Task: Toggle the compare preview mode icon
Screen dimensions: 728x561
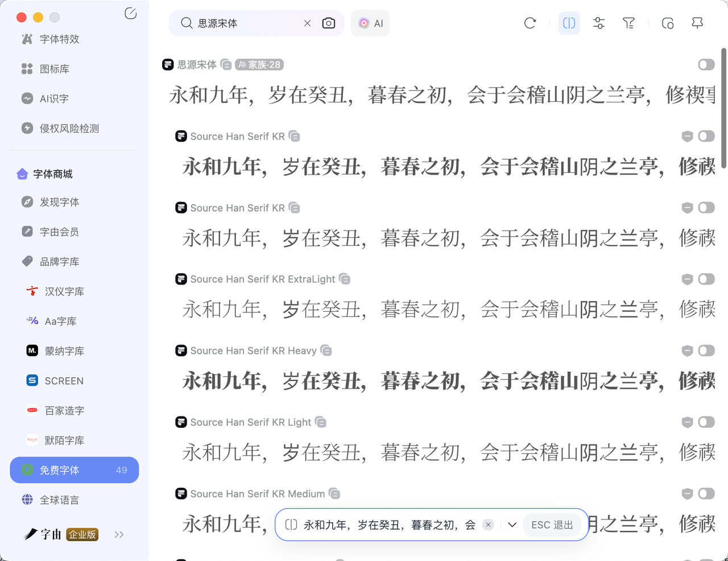Action: point(569,23)
